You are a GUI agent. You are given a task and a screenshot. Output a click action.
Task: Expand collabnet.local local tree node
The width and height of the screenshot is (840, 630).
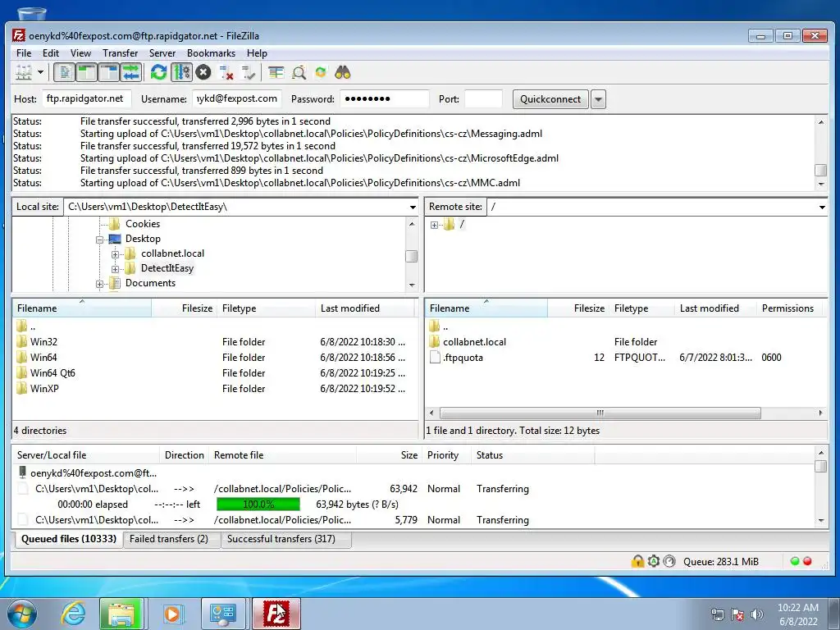coord(115,254)
